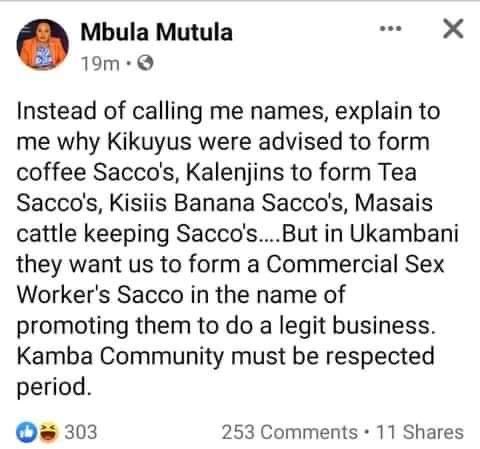
Task: Open the three-dot post options menu
Action: point(391,29)
